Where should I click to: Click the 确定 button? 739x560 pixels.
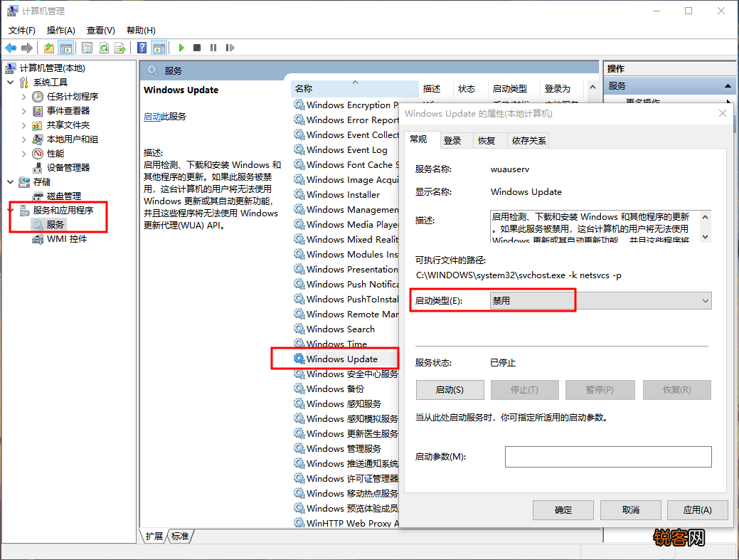click(x=563, y=510)
